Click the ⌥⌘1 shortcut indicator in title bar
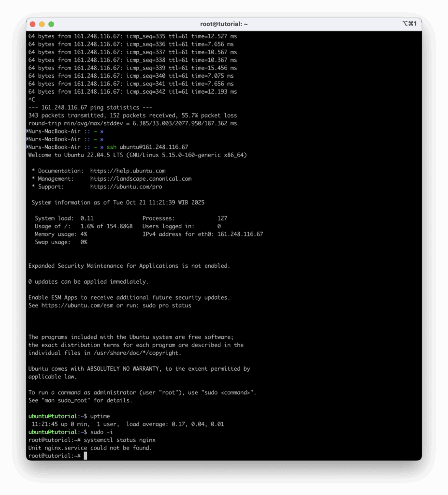 pyautogui.click(x=409, y=24)
